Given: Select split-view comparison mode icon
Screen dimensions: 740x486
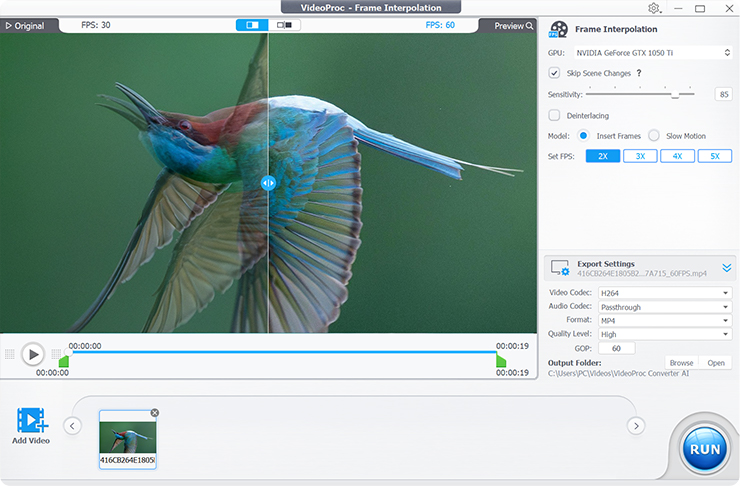Looking at the screenshot, I should [x=252, y=25].
